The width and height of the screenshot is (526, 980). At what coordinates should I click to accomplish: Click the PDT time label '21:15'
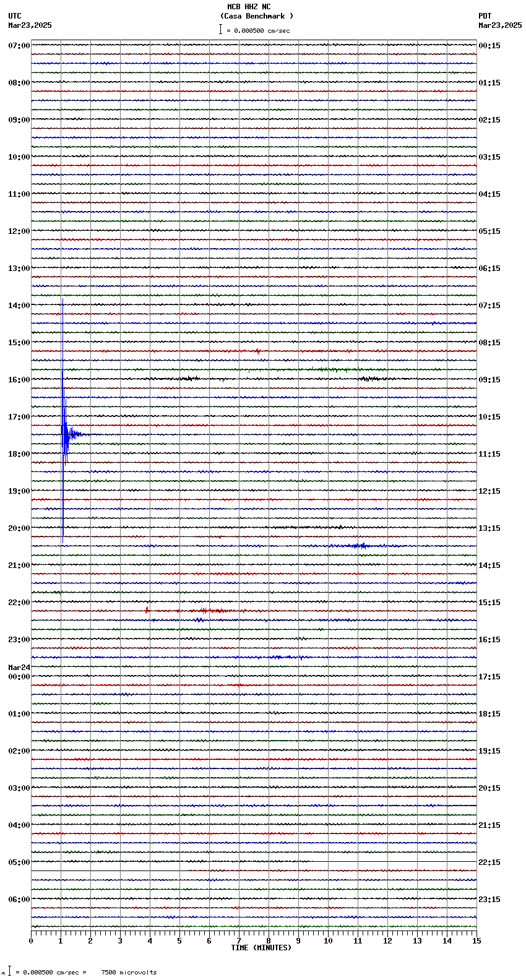click(489, 825)
